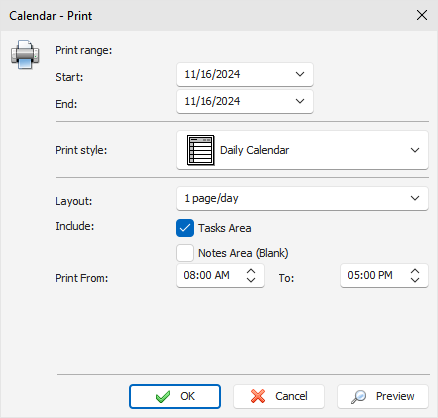The height and width of the screenshot is (418, 438).
Task: Enable the Notes Area (Blank) checkbox
Action: [185, 253]
